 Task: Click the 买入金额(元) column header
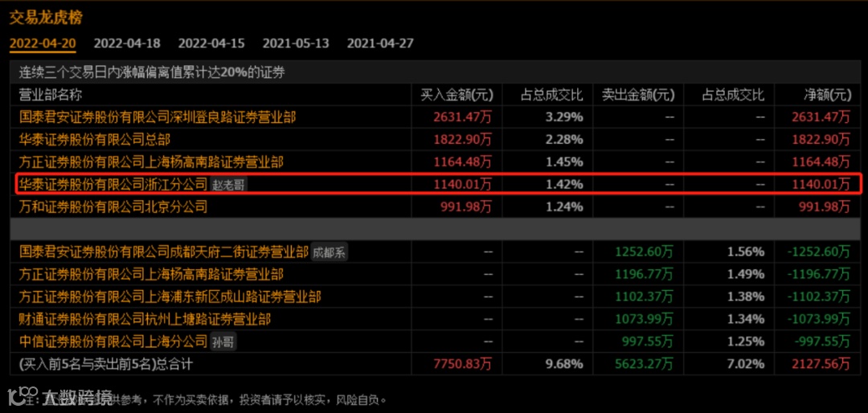[457, 96]
